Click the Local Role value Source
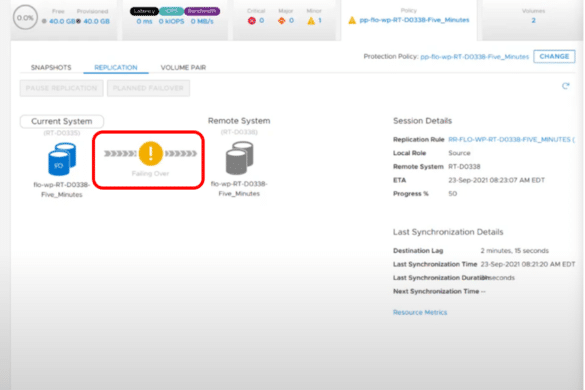The width and height of the screenshot is (585, 390). coord(459,153)
